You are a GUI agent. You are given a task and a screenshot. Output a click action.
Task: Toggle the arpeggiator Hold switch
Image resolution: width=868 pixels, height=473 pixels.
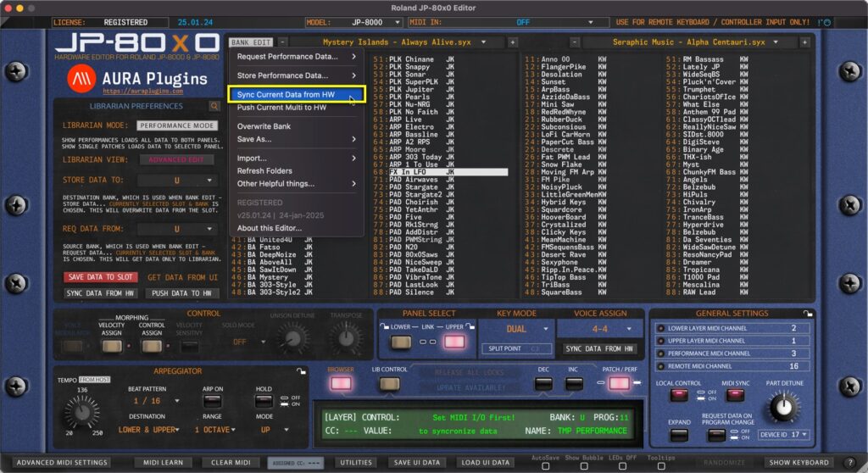point(264,400)
